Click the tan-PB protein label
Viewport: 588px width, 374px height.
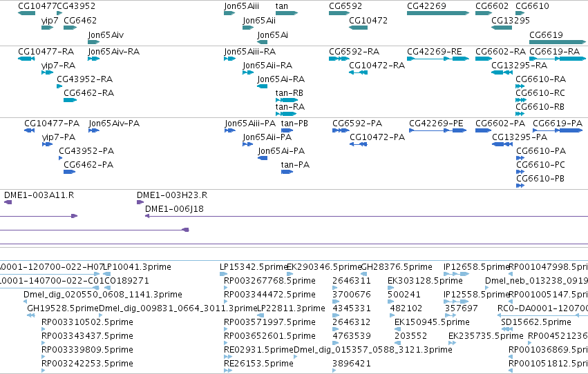[x=294, y=123]
